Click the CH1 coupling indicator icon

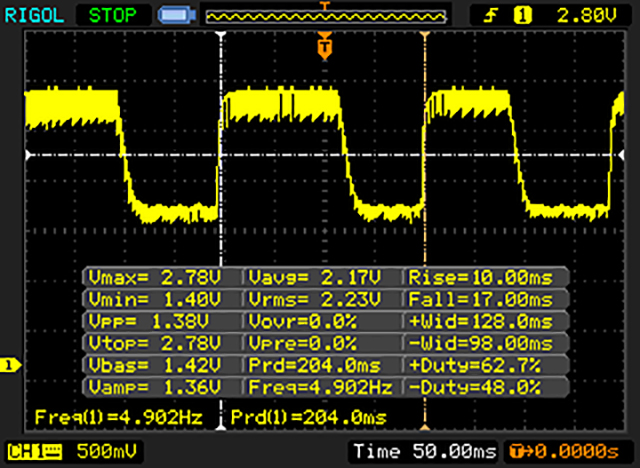click(x=35, y=452)
